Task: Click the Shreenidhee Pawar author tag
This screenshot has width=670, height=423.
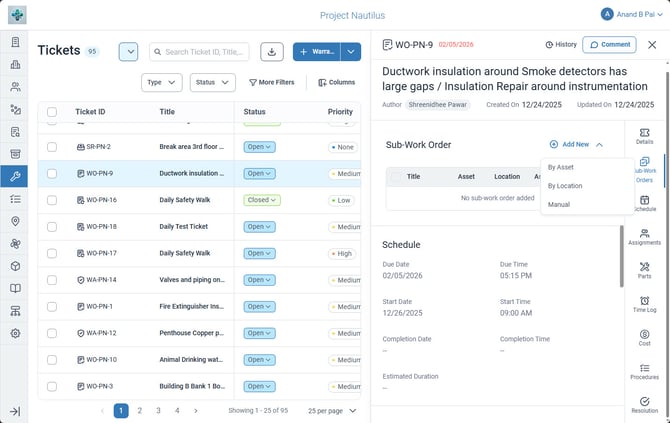Action: 438,105
